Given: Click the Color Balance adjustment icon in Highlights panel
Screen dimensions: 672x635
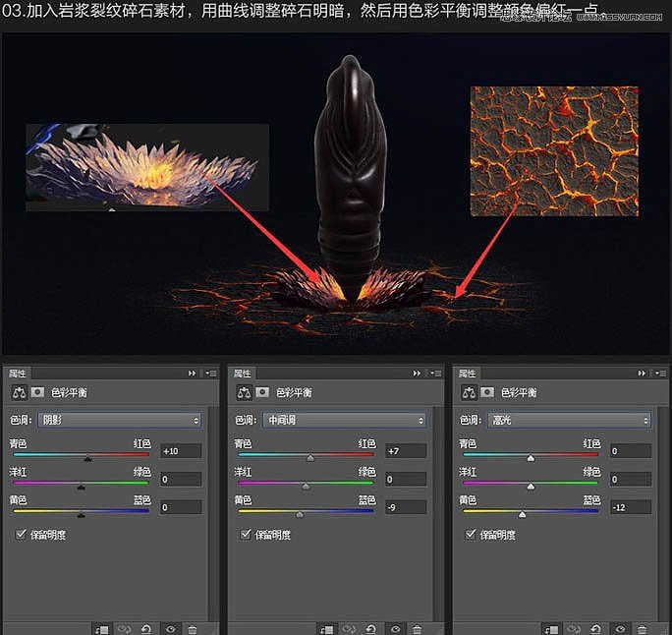Looking at the screenshot, I should point(469,392).
